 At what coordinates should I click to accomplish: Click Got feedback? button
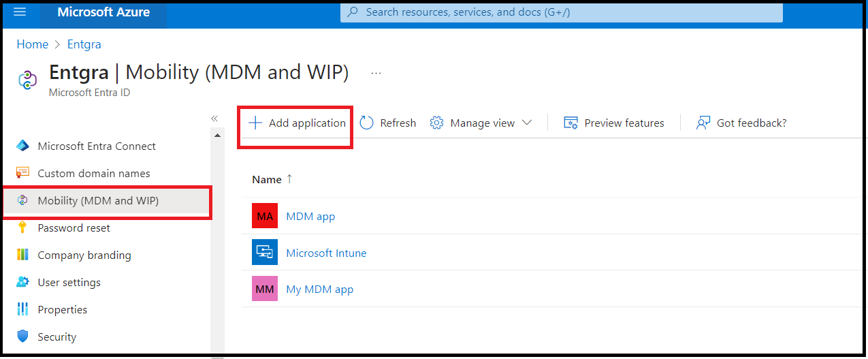click(x=741, y=123)
